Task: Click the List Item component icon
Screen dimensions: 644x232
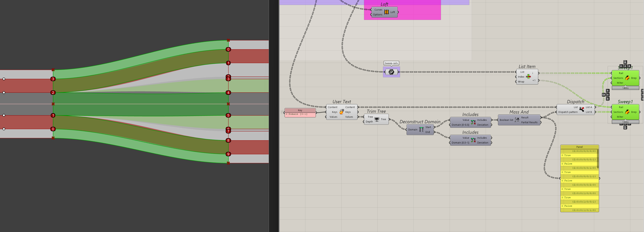Action: point(528,77)
